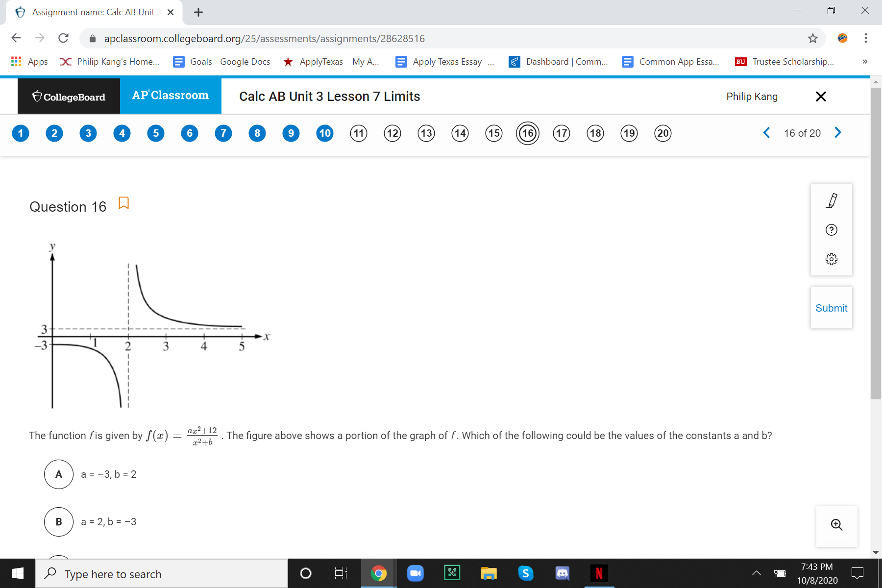
Task: Bookmark Question 16 with the flag icon
Action: (x=123, y=203)
